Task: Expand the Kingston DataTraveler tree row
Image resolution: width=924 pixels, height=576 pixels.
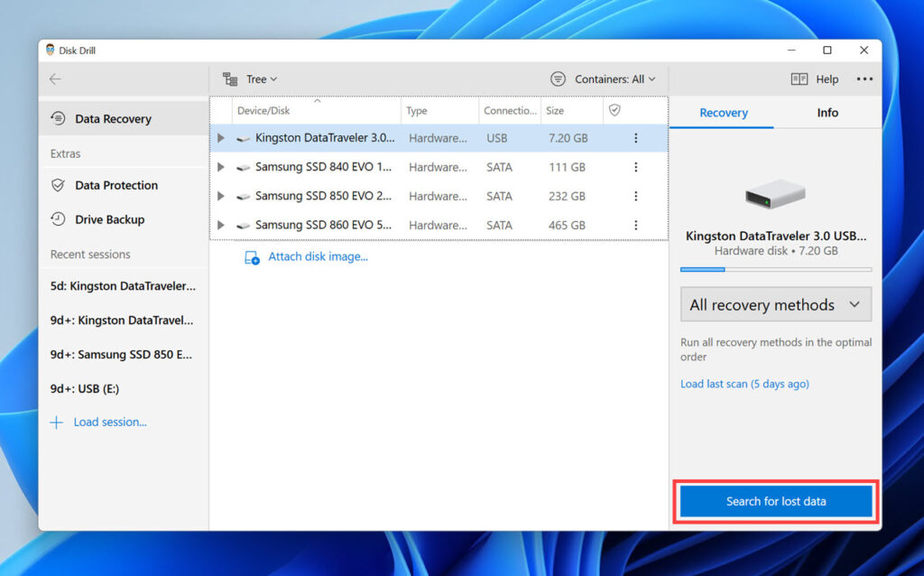Action: (221, 138)
